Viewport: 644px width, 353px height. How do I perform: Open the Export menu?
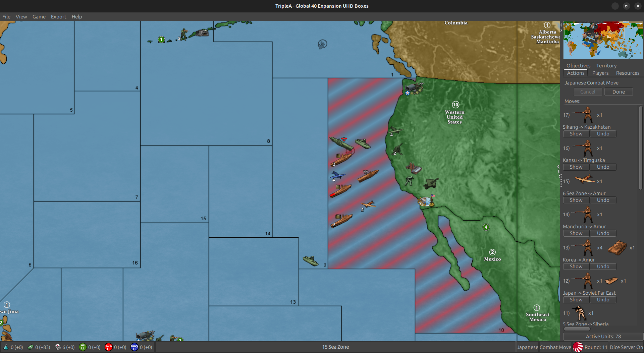pos(58,17)
